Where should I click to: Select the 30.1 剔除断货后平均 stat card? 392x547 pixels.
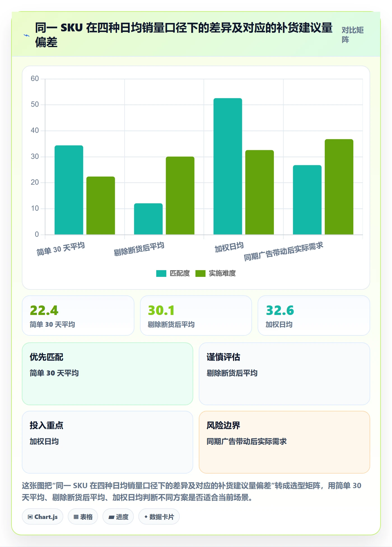click(196, 316)
